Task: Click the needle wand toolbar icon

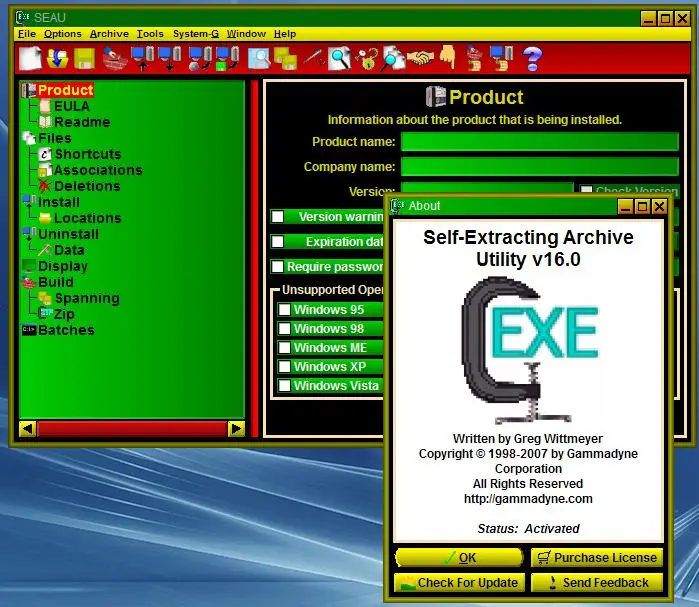Action: coord(313,58)
